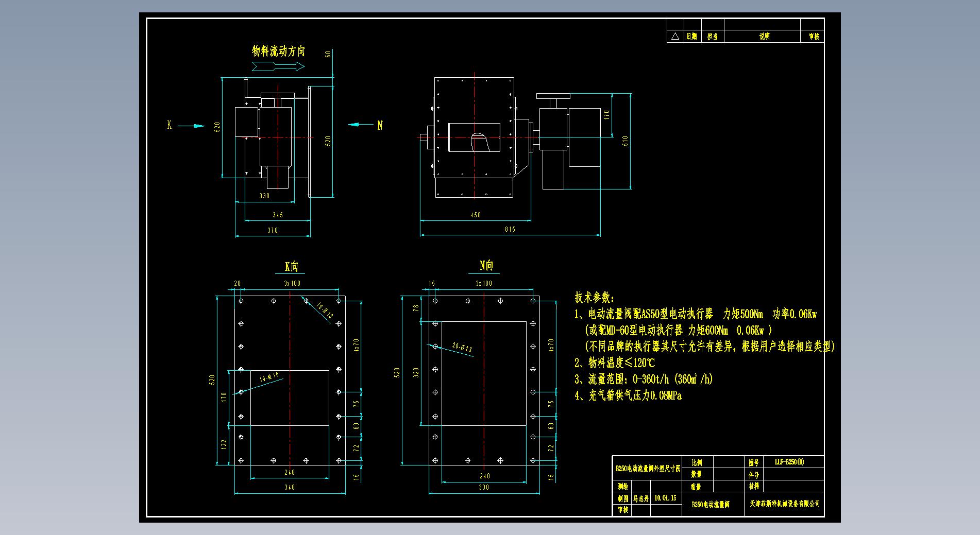Click the revision triangle symbol

pos(675,37)
